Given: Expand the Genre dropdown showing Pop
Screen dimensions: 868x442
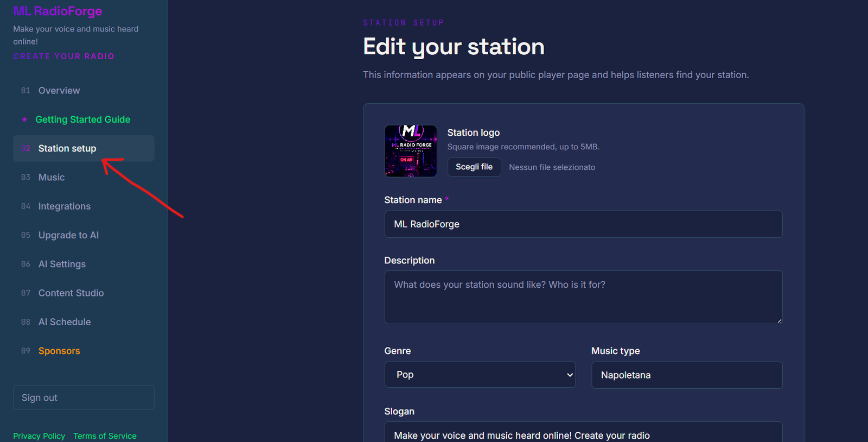Looking at the screenshot, I should 480,375.
